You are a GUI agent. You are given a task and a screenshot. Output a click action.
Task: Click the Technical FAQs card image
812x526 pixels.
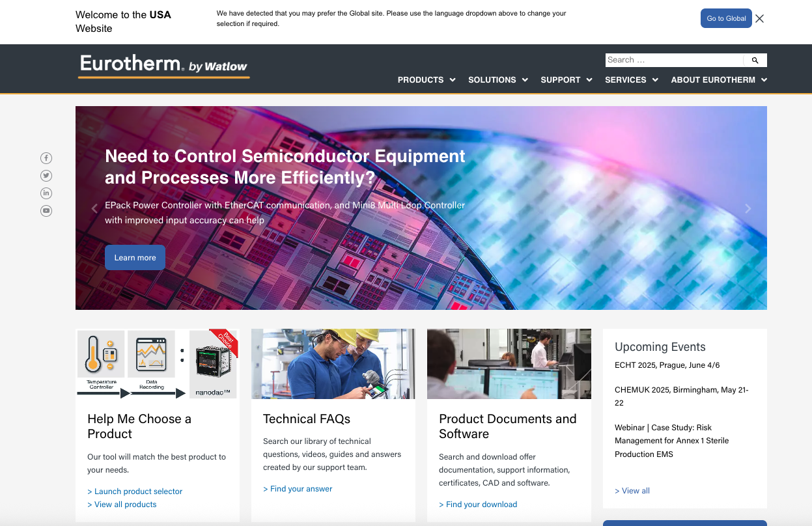tap(333, 364)
